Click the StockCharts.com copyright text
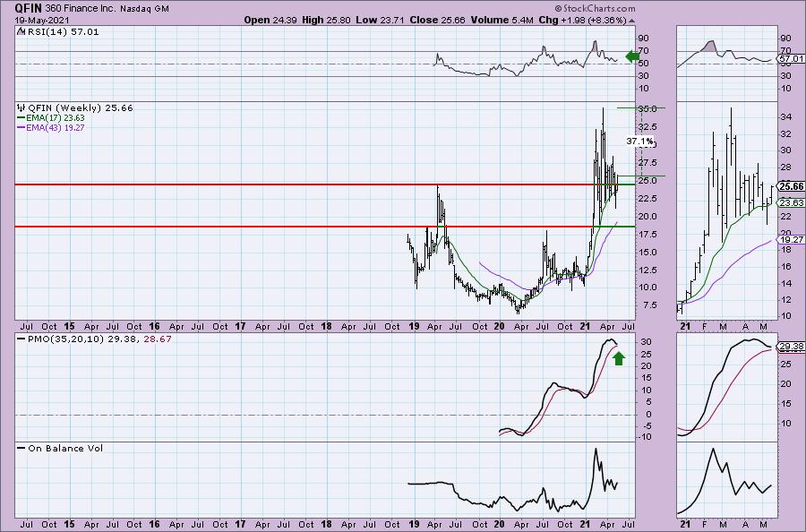The width and height of the screenshot is (806, 532). tap(595, 8)
